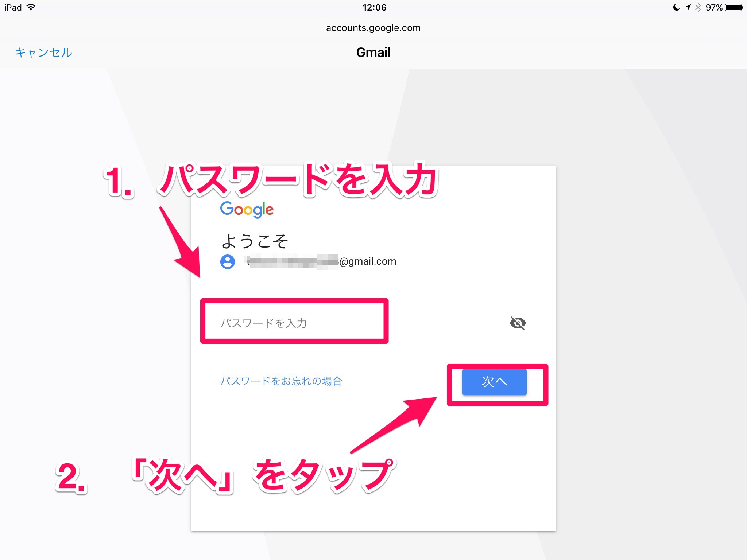Tap the Gmail page title
Screen dimensions: 747x560
[373, 52]
